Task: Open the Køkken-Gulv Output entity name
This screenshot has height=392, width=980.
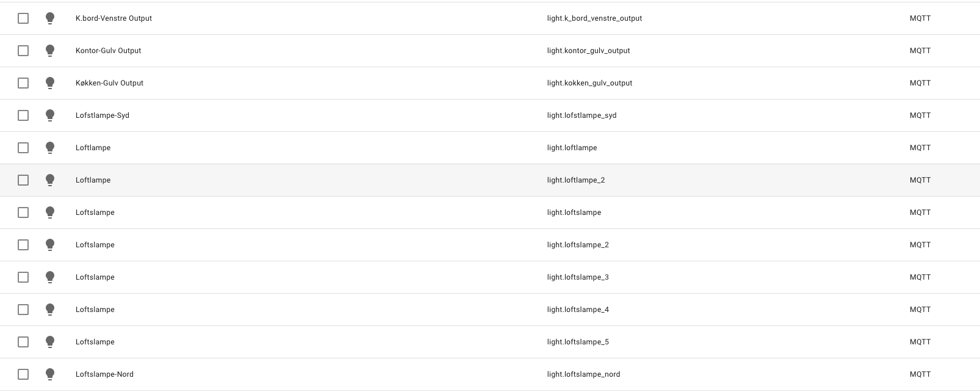Action: [109, 83]
